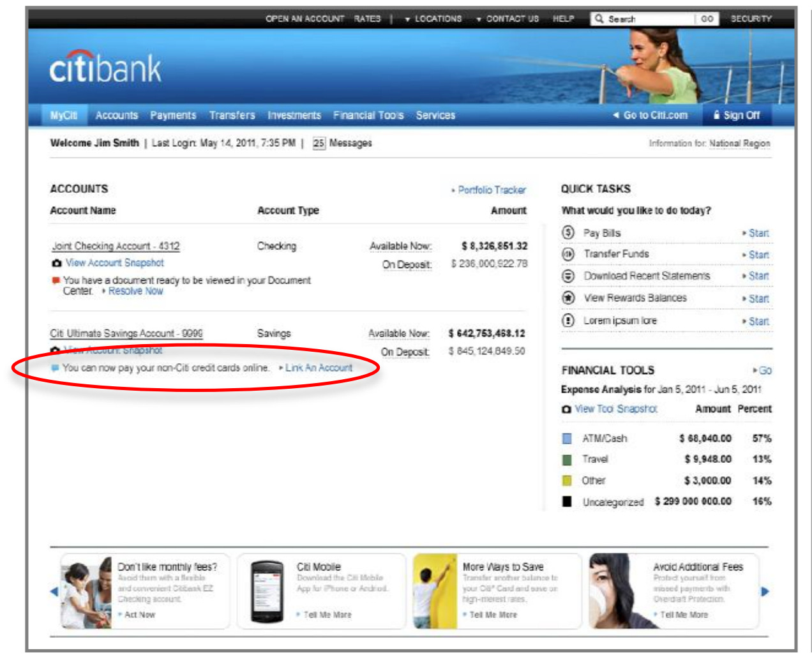Open Joint Checking Account - 4312

[116, 246]
